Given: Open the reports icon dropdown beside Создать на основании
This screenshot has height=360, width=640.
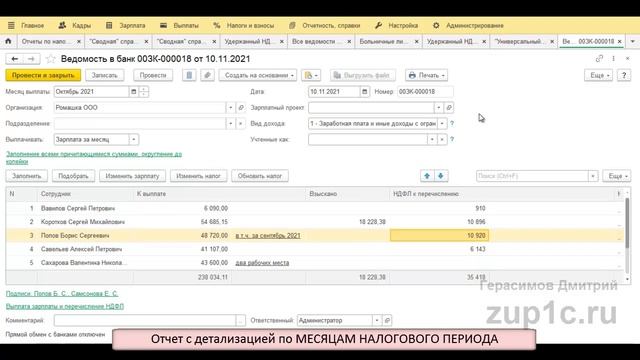Looking at the screenshot, I should click(x=311, y=76).
